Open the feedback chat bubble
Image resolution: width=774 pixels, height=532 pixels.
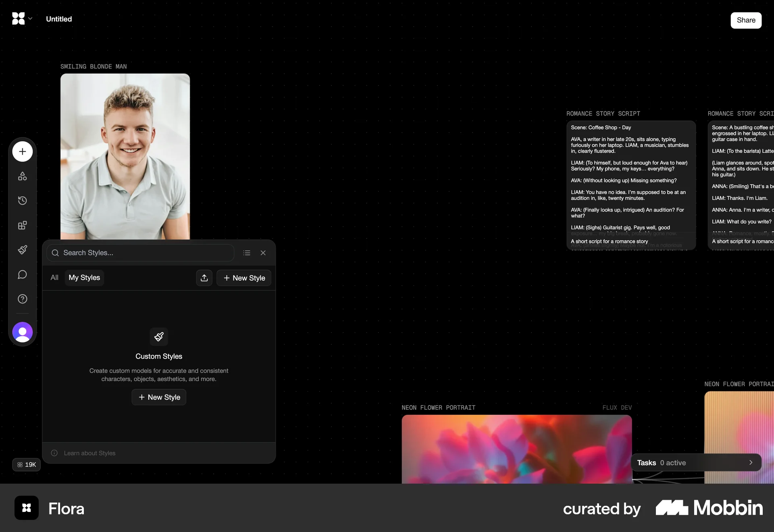click(22, 275)
